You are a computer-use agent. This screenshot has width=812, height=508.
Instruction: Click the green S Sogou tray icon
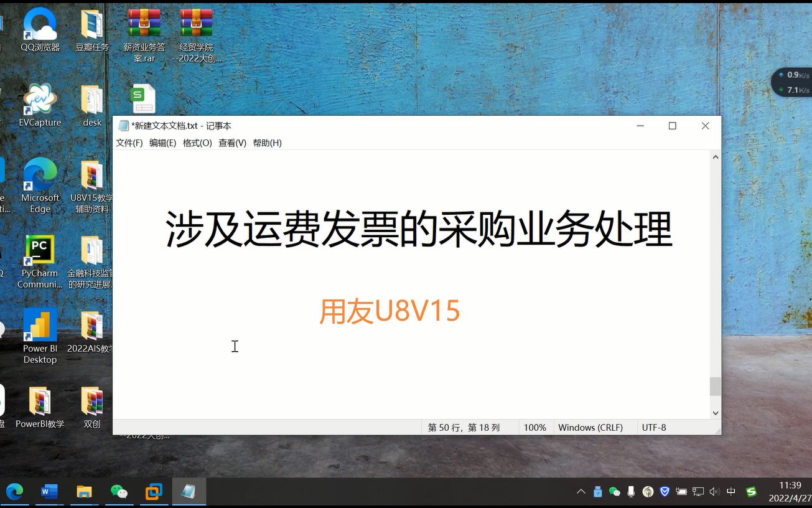pyautogui.click(x=751, y=492)
